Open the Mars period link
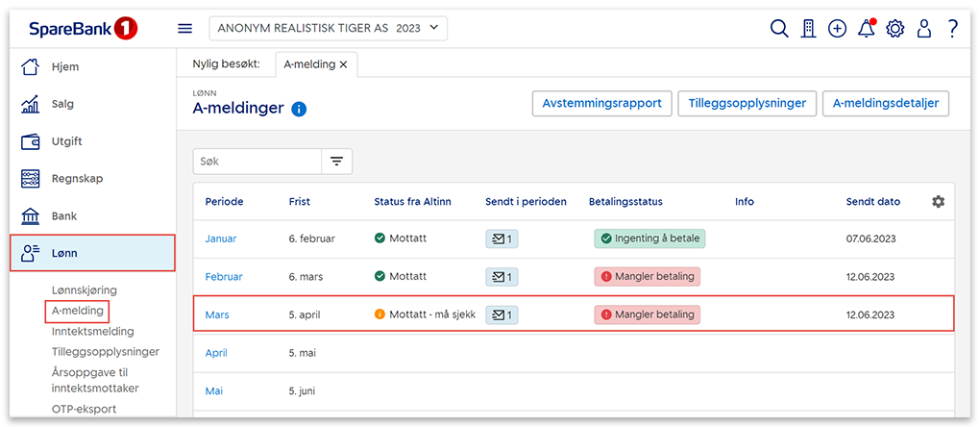The width and height of the screenshot is (980, 427). point(217,314)
